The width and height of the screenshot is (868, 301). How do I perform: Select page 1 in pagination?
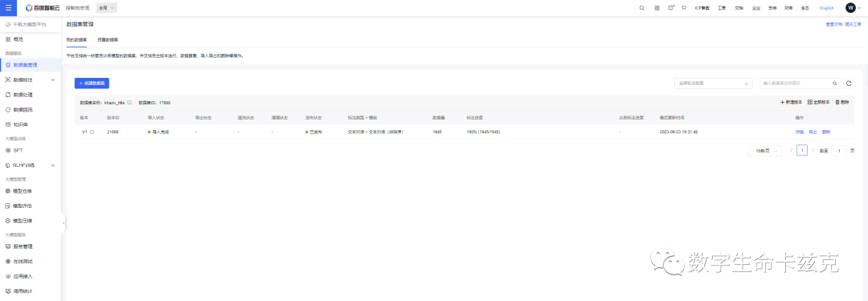[801, 151]
